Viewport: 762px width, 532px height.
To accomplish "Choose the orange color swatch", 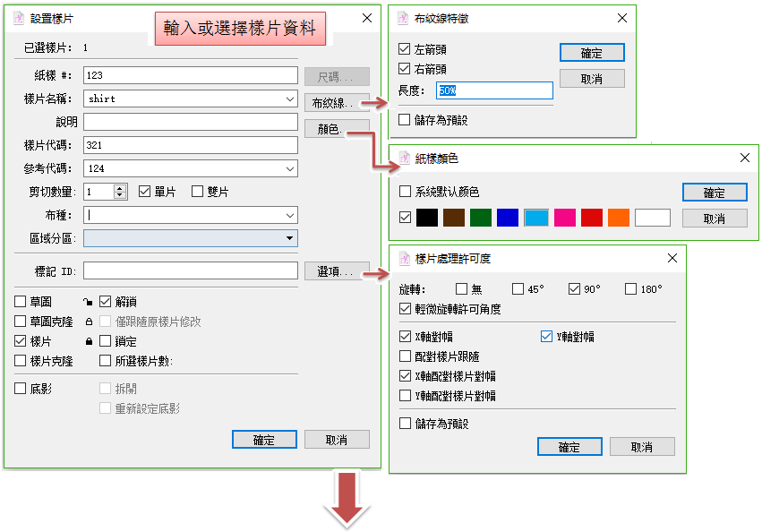I will pos(619,217).
